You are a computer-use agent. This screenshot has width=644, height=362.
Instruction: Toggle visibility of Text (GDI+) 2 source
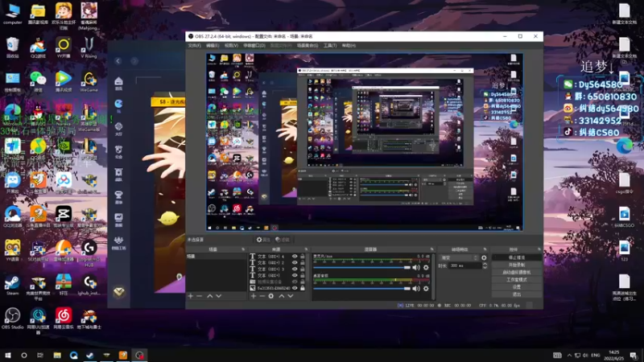click(x=295, y=263)
